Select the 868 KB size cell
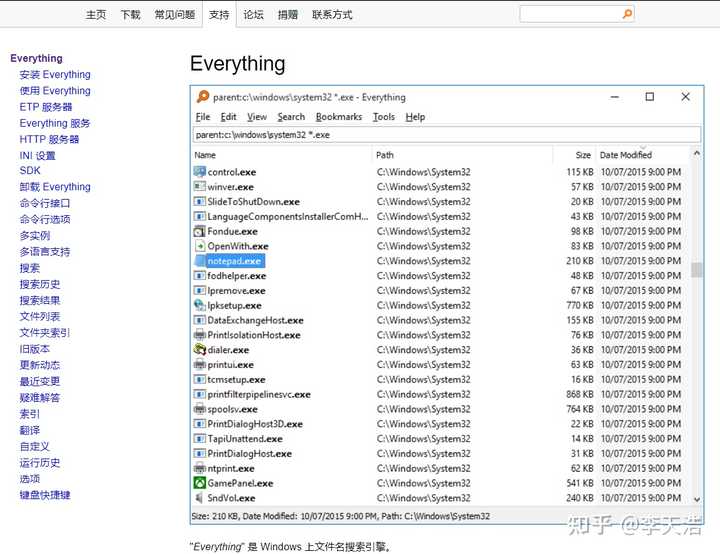Image resolution: width=720 pixels, height=554 pixels. [x=580, y=394]
